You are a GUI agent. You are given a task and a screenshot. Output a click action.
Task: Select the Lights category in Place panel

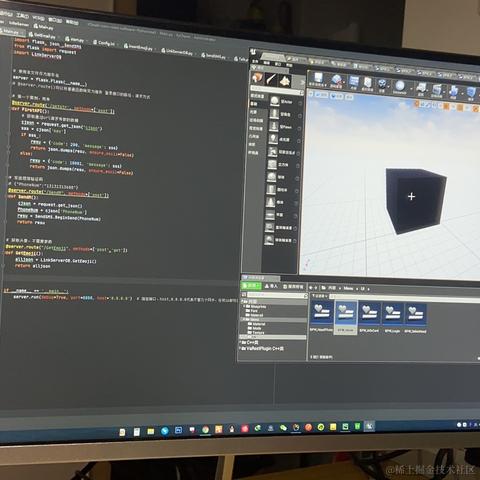click(254, 112)
